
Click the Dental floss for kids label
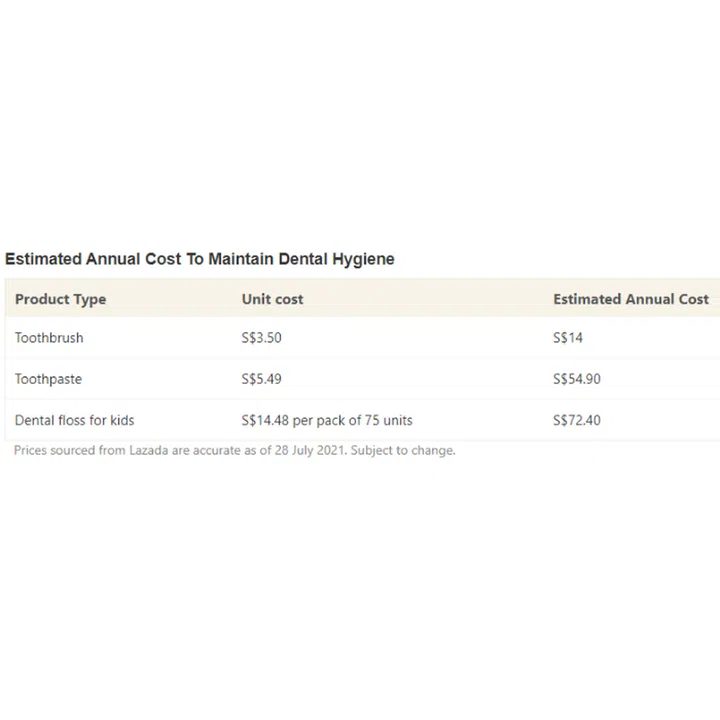click(74, 420)
